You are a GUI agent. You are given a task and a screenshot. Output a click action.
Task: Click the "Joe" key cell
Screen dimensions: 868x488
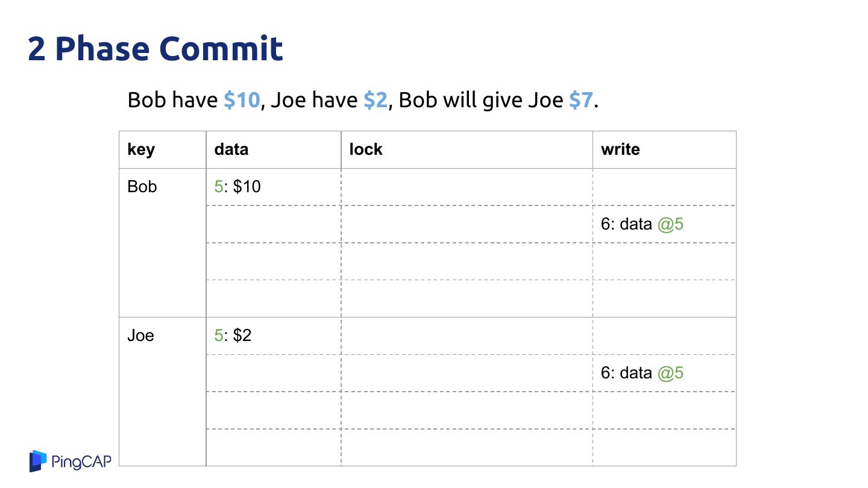coord(140,336)
